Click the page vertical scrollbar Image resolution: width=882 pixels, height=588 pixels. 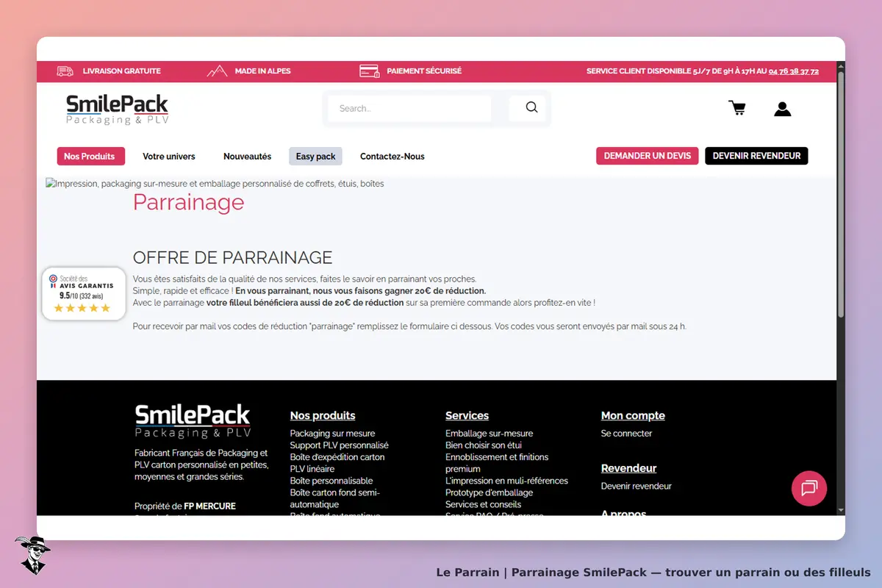pos(841,195)
